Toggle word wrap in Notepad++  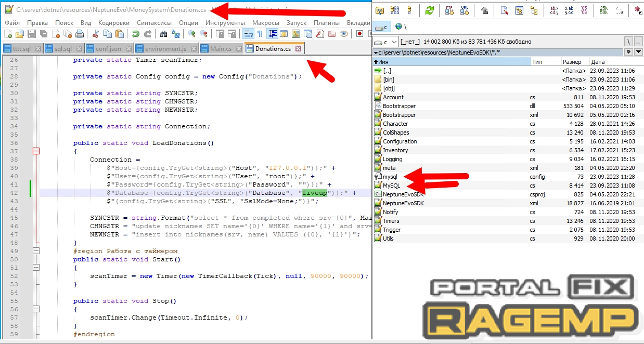[x=248, y=34]
